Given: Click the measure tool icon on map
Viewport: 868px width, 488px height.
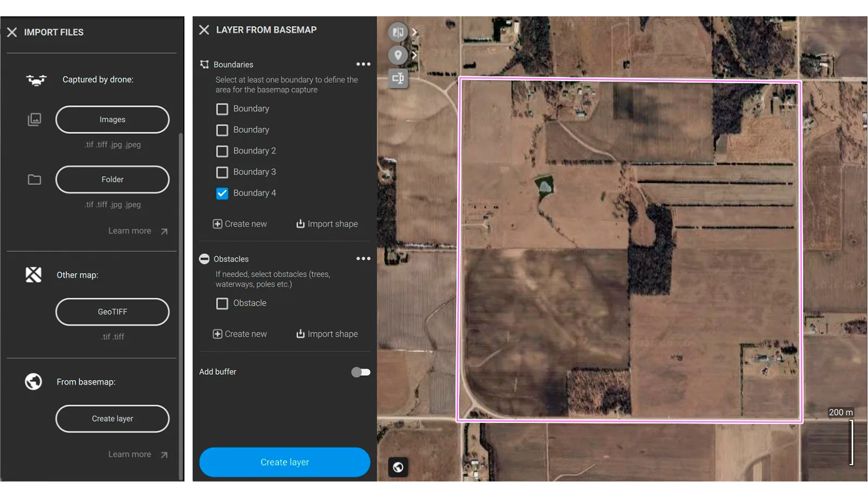Looking at the screenshot, I should pyautogui.click(x=398, y=79).
